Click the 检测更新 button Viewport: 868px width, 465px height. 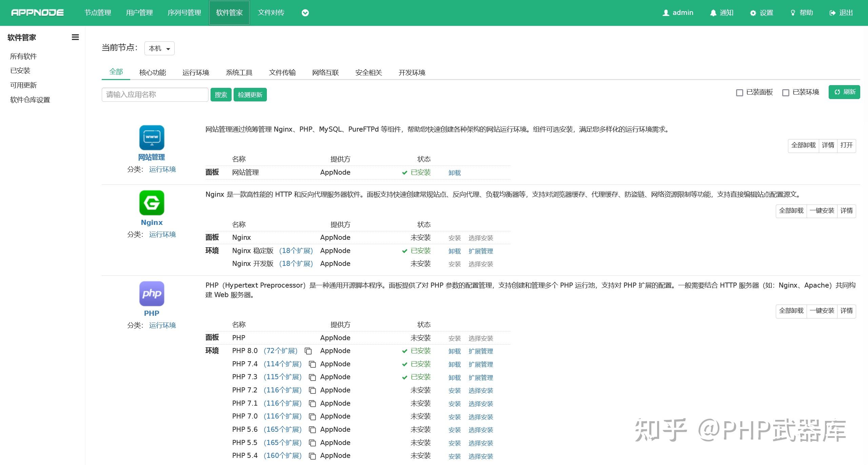coord(250,94)
